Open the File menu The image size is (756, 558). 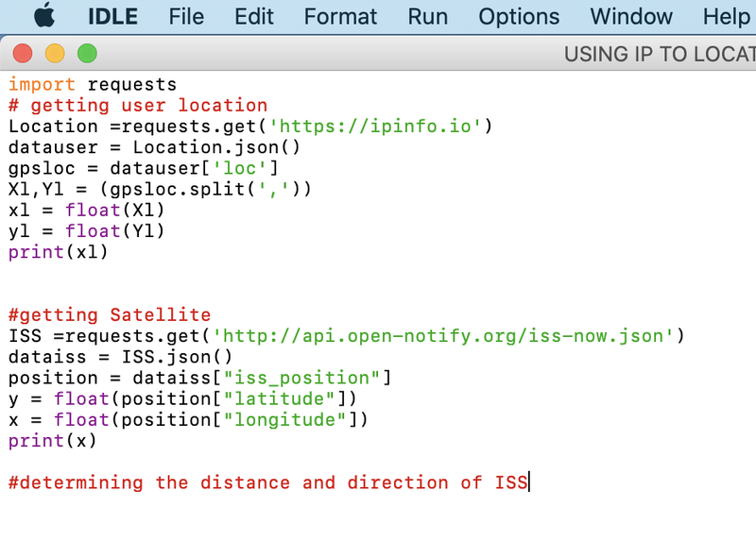186,16
